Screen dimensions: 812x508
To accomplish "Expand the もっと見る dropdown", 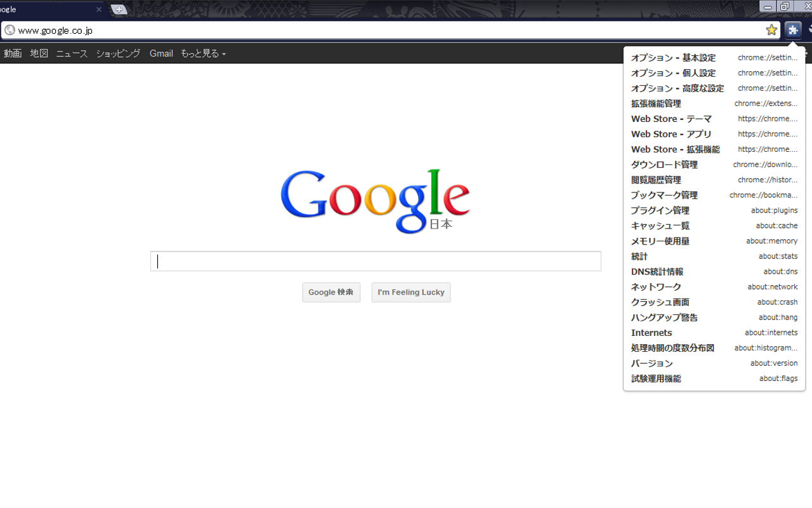I will pos(203,53).
